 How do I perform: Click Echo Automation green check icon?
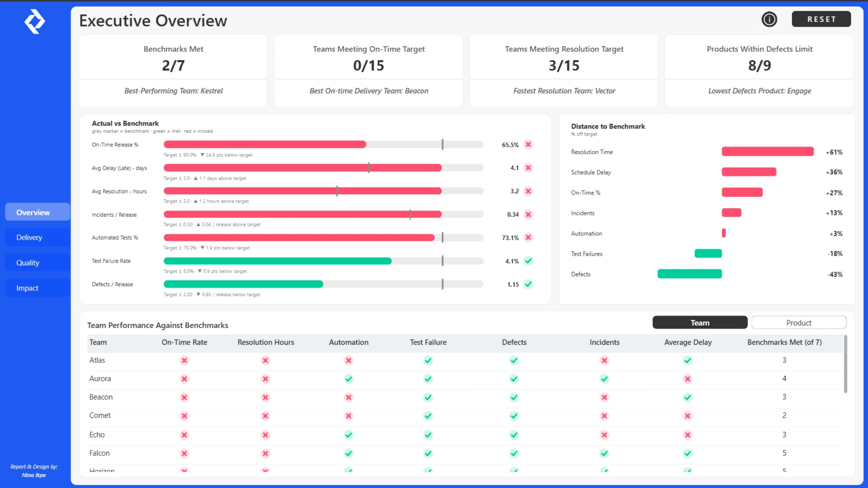349,435
